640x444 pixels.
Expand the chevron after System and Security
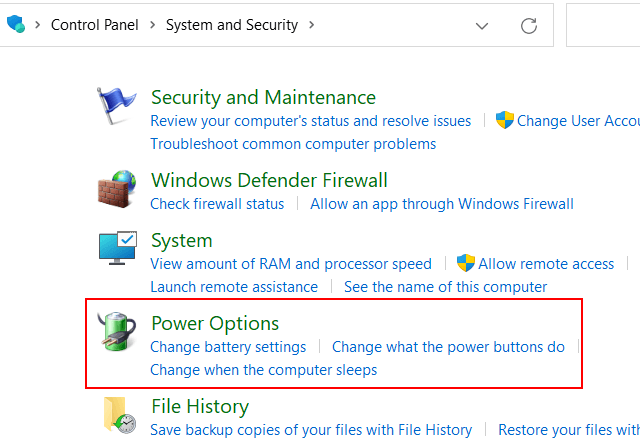click(311, 25)
